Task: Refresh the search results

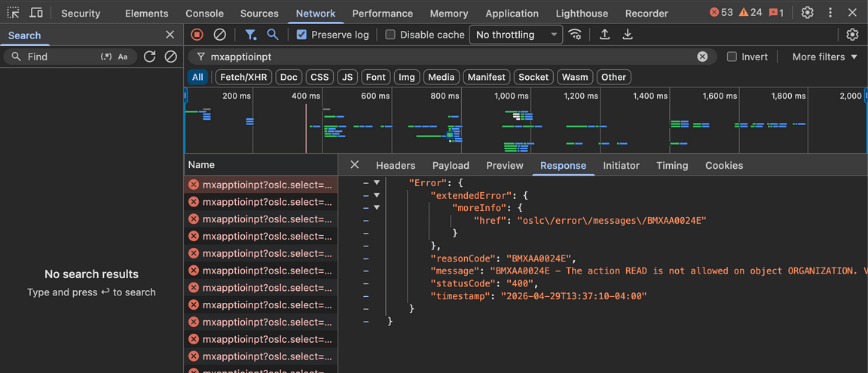Action: click(x=149, y=57)
